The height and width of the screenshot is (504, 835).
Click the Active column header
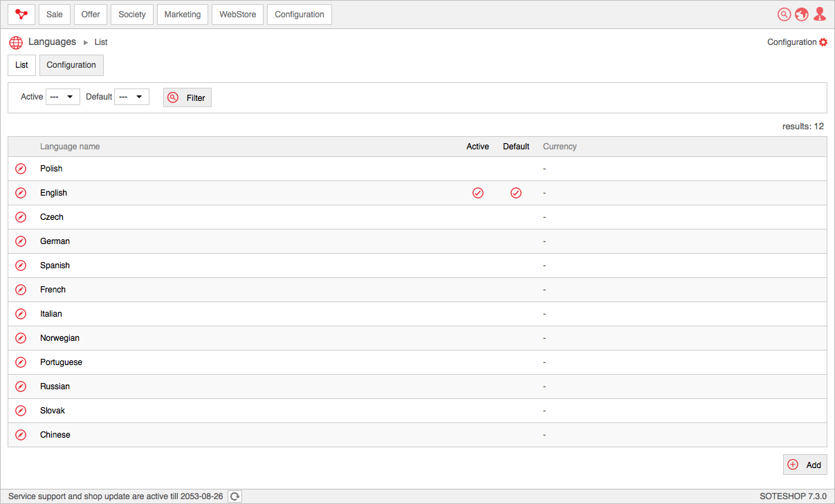click(478, 147)
